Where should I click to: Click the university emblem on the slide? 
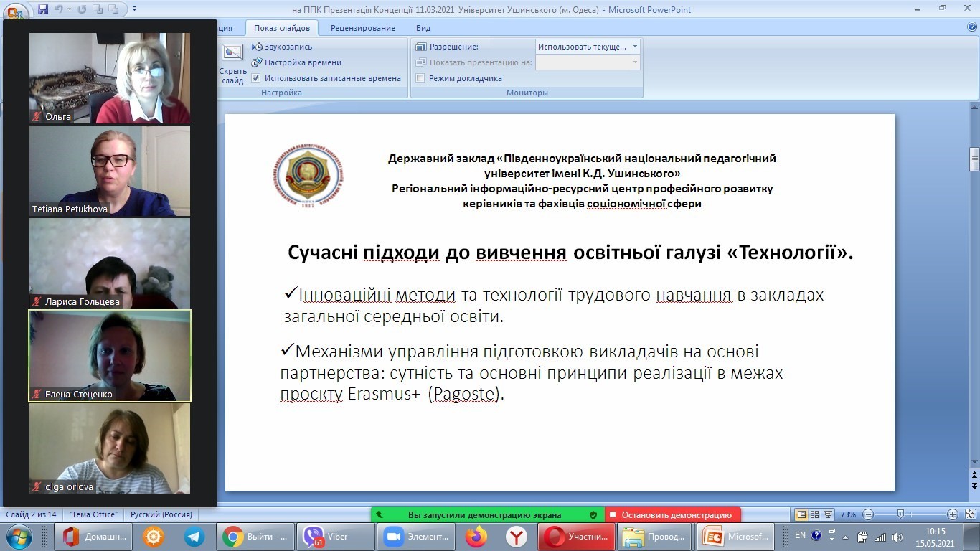pyautogui.click(x=308, y=176)
